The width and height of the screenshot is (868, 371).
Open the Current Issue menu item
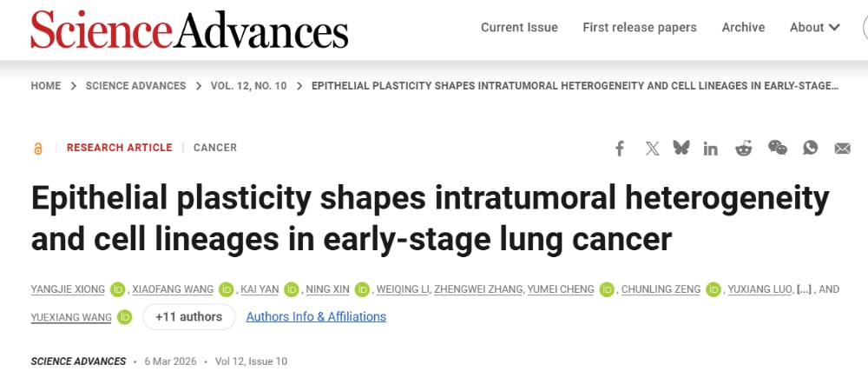tap(519, 27)
